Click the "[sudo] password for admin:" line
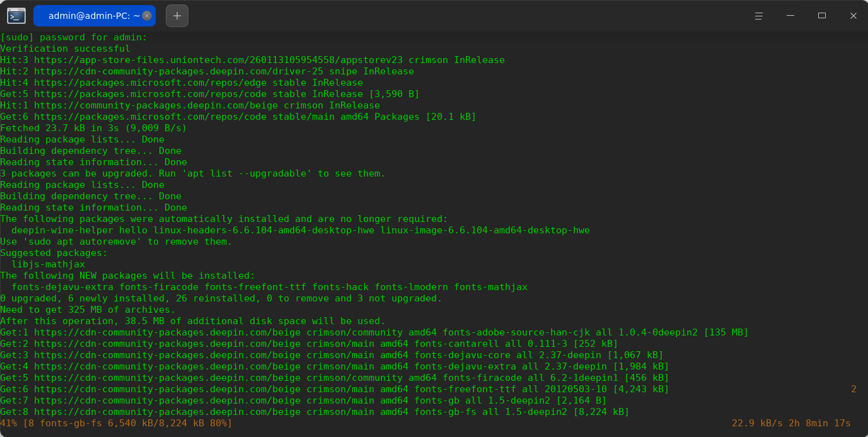 click(74, 37)
